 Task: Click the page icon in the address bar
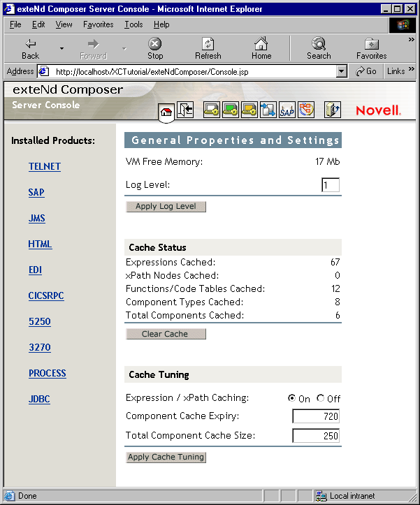[x=44, y=71]
